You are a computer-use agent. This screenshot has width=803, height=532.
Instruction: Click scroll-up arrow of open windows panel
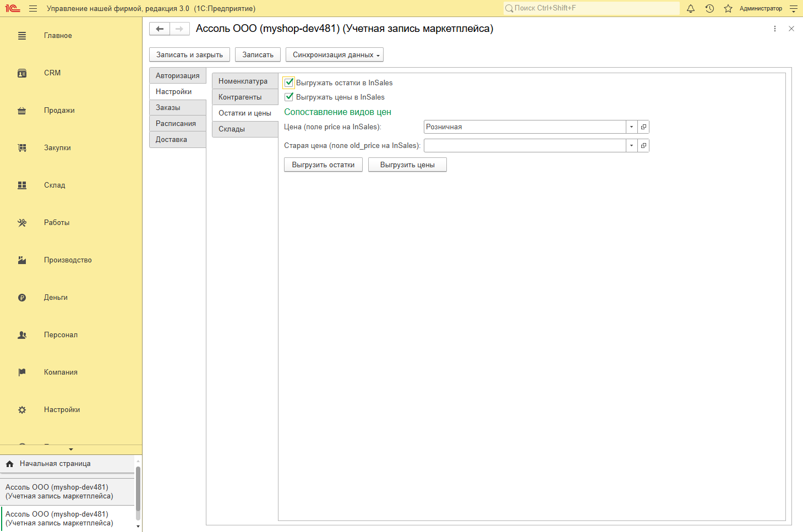coord(138,460)
